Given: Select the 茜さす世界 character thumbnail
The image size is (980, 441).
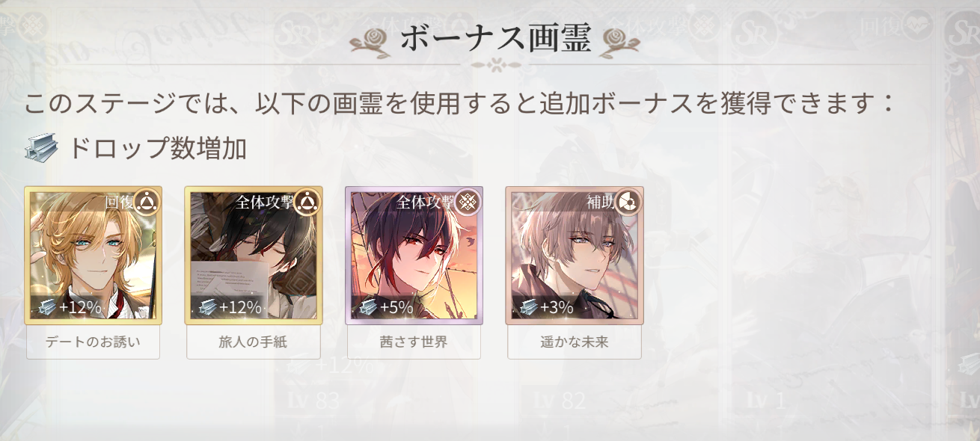Looking at the screenshot, I should click(x=414, y=256).
